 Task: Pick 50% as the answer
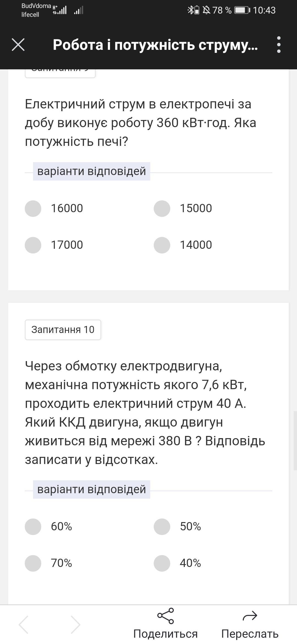[x=162, y=527]
